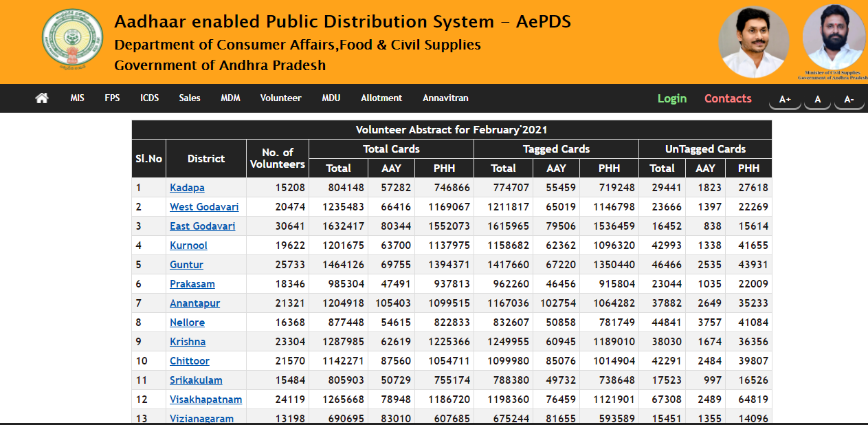Click the No. of Volunteers column header
Viewport: 868px width, 425px height.
[x=278, y=159]
